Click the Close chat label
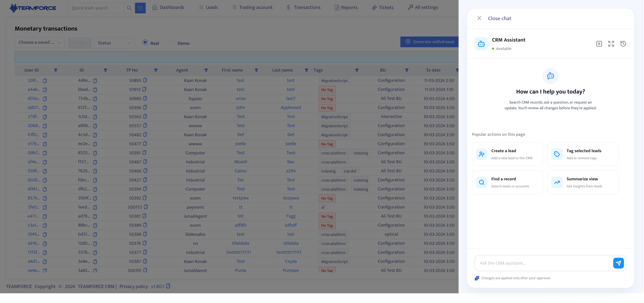This screenshot has width=644, height=303. click(500, 19)
